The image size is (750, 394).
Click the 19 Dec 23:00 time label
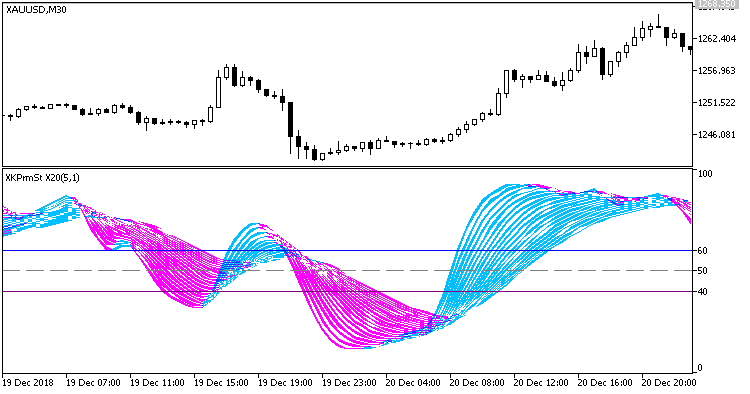pos(349,383)
